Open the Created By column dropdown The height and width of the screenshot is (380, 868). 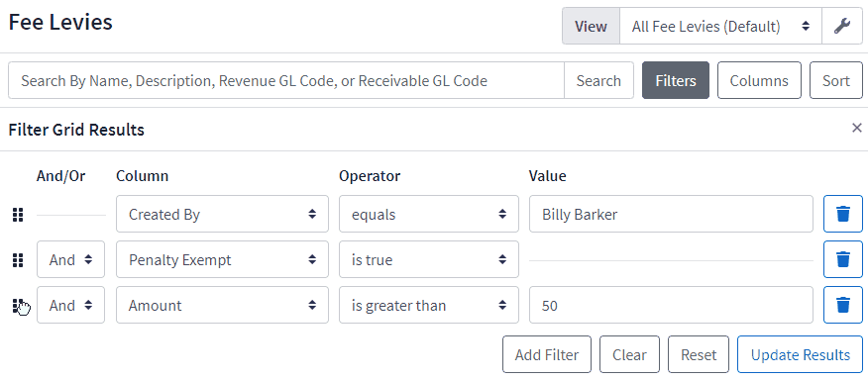[222, 214]
